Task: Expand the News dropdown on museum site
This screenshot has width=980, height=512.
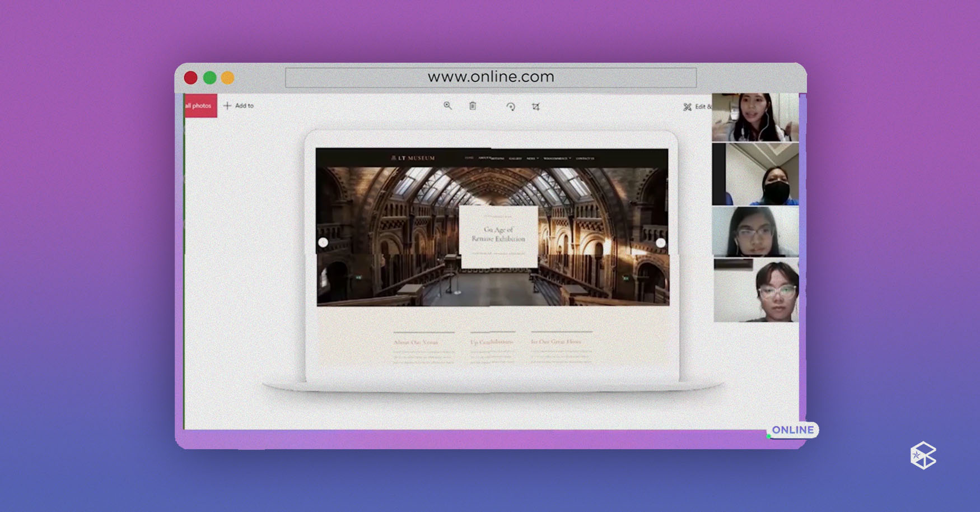Action: pyautogui.click(x=532, y=159)
